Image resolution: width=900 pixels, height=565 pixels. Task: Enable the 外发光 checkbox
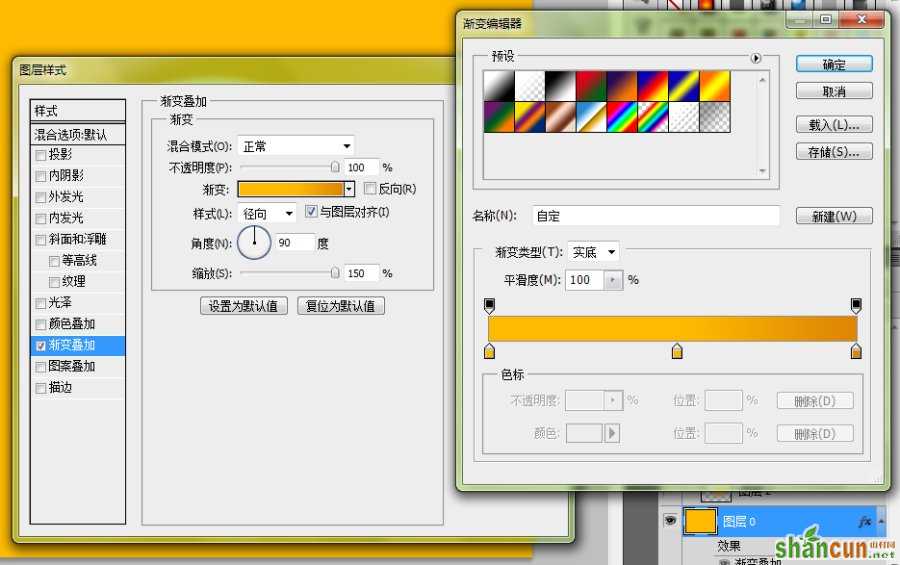[x=41, y=198]
